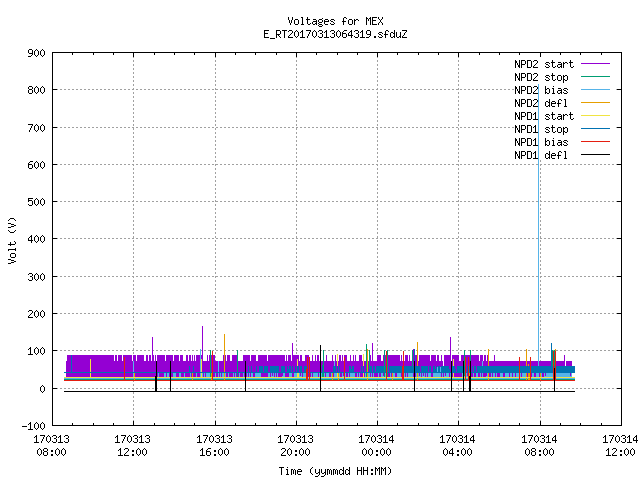This screenshot has width=640, height=480.
Task: Click the 'NPD1 stop' legend label
Action: [x=541, y=129]
